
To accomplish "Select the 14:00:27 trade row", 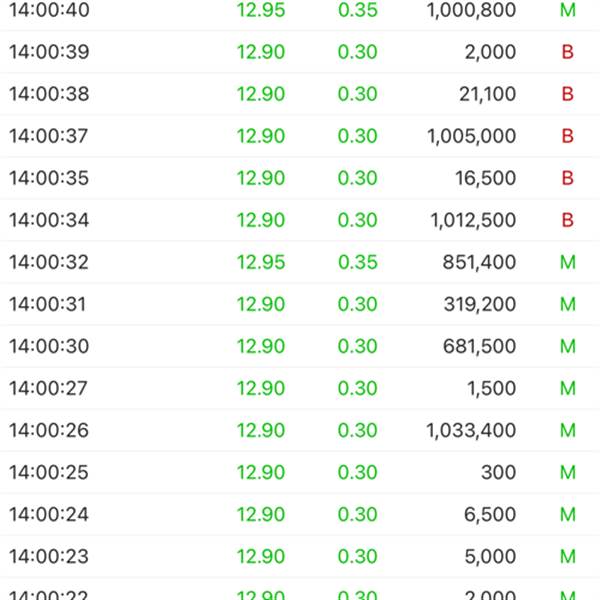I will [x=300, y=388].
